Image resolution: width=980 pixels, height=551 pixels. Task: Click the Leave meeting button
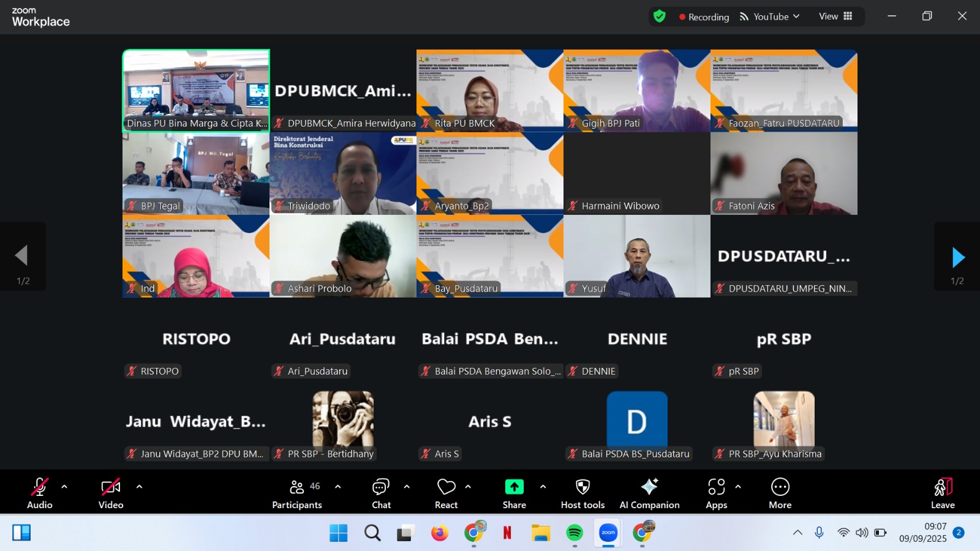point(943,493)
